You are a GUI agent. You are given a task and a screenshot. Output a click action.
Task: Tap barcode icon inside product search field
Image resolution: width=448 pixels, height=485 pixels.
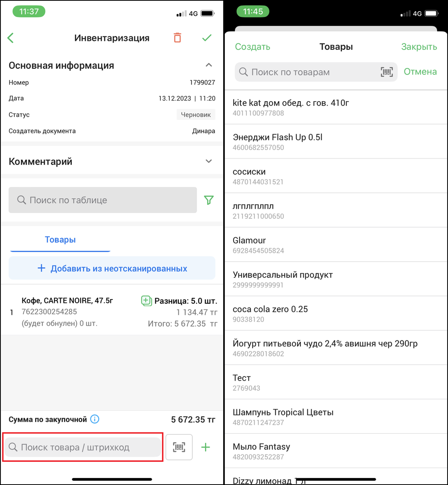pos(387,72)
